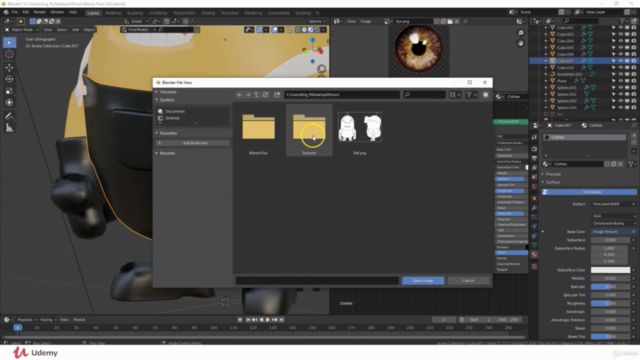
Task: Open Options in viewport header
Action: [x=317, y=21]
